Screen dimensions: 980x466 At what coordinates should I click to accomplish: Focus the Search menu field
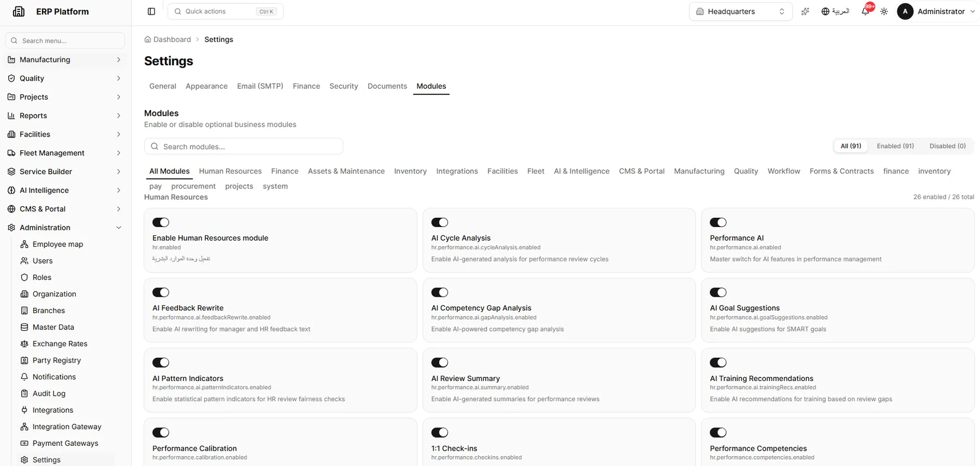tap(65, 41)
